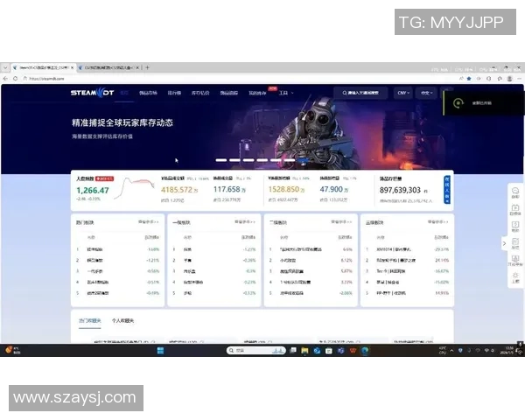Reload the page with refresh icon
The image size is (525, 420).
pos(16,79)
